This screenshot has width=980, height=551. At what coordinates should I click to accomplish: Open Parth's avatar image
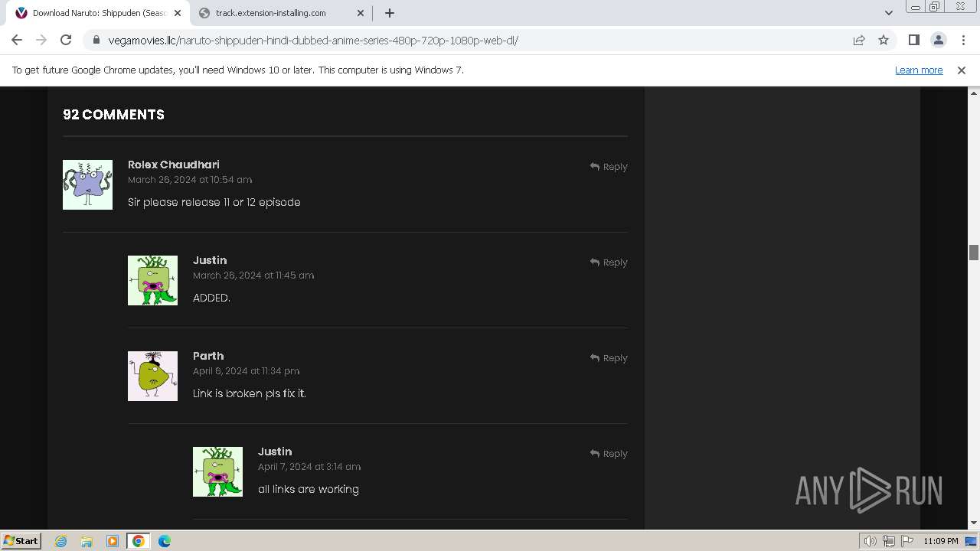pyautogui.click(x=152, y=376)
